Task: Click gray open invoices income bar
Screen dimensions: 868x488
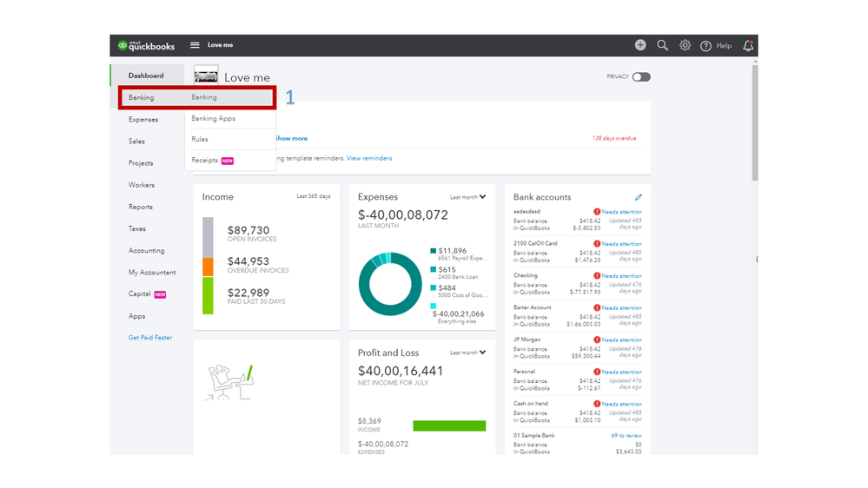Action: (x=208, y=237)
